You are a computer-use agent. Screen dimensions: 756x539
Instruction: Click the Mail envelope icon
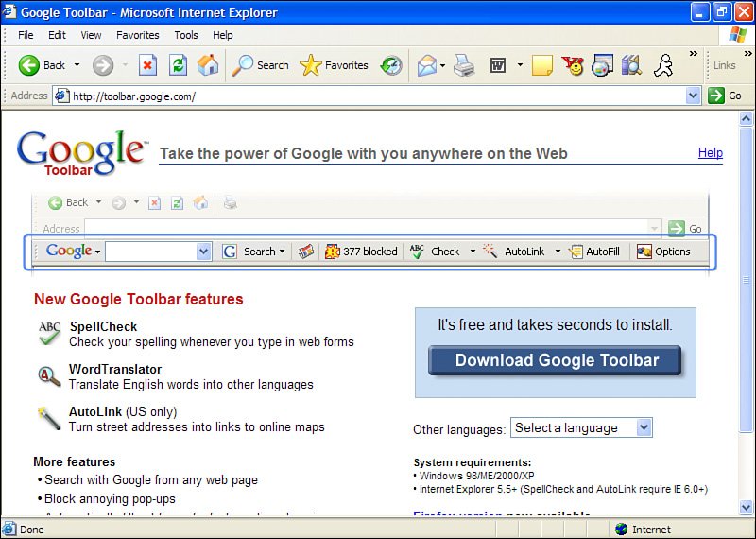point(427,65)
